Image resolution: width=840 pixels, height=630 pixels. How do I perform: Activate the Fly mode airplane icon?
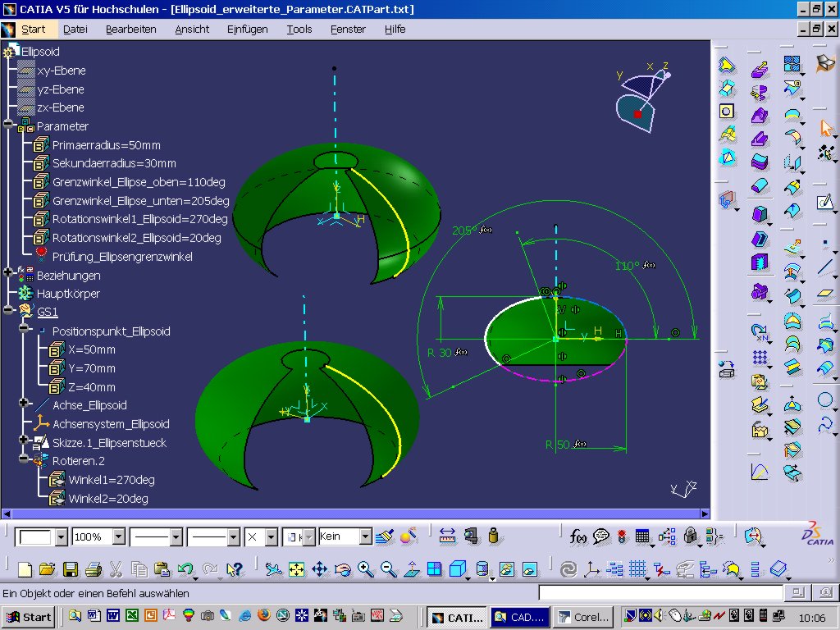point(273,569)
